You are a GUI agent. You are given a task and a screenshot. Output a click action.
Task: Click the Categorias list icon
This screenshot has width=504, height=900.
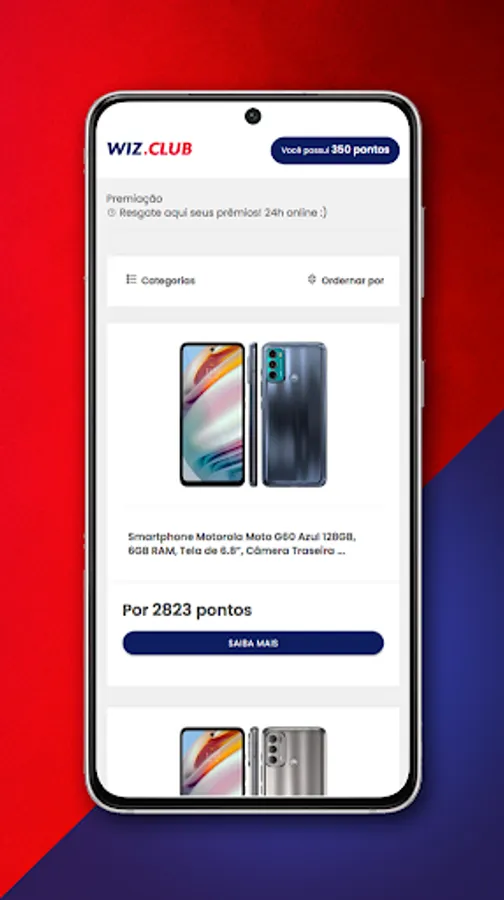pos(131,280)
